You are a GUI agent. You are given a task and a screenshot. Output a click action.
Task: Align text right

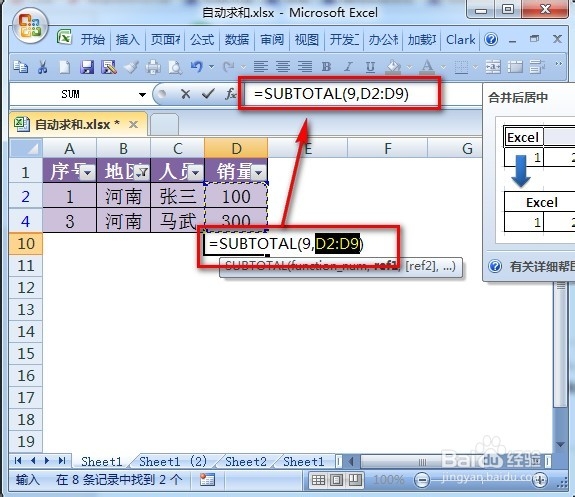[x=305, y=67]
